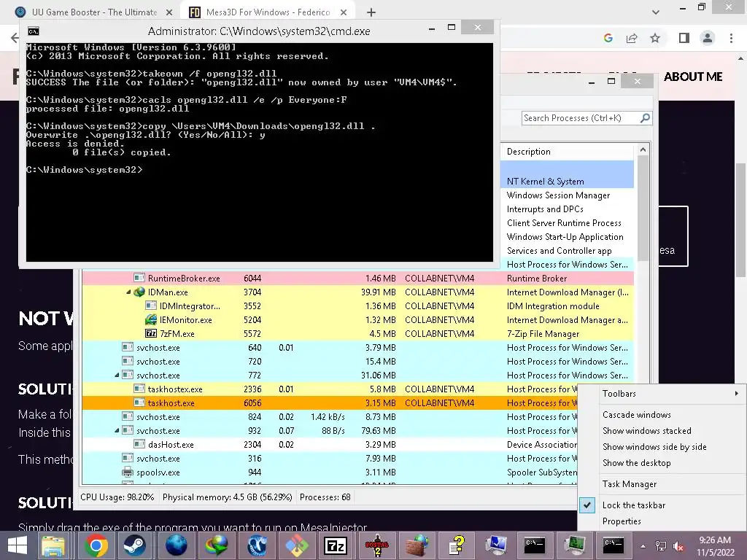The height and width of the screenshot is (560, 747).
Task: Show hidden system tray icons
Action: [x=643, y=546]
